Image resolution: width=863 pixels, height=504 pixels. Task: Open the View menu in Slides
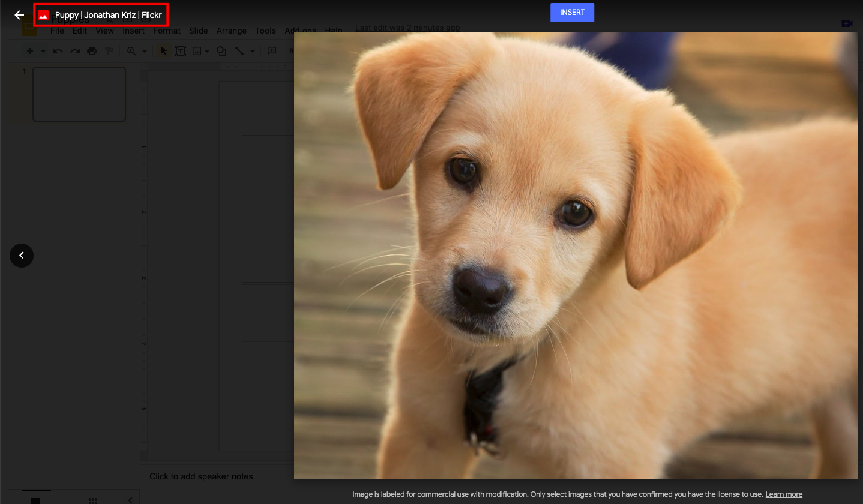104,31
